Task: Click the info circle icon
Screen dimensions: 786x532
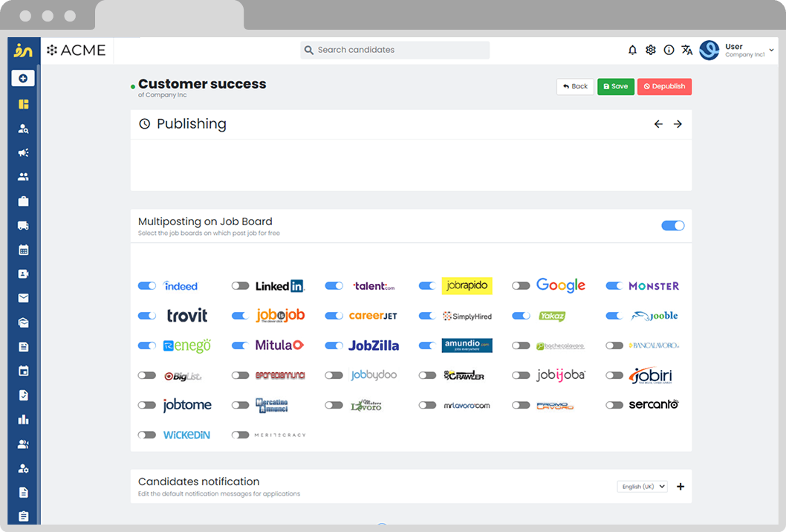Action: coord(669,50)
